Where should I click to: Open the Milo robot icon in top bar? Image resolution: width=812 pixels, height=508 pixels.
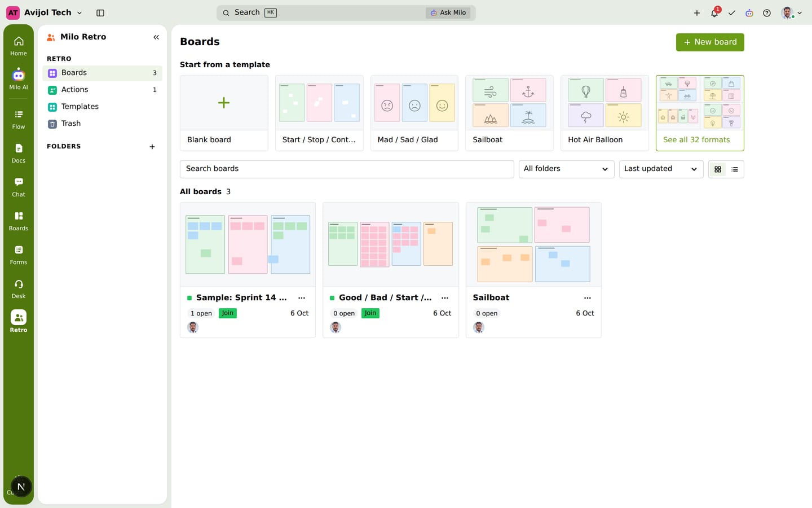(749, 13)
